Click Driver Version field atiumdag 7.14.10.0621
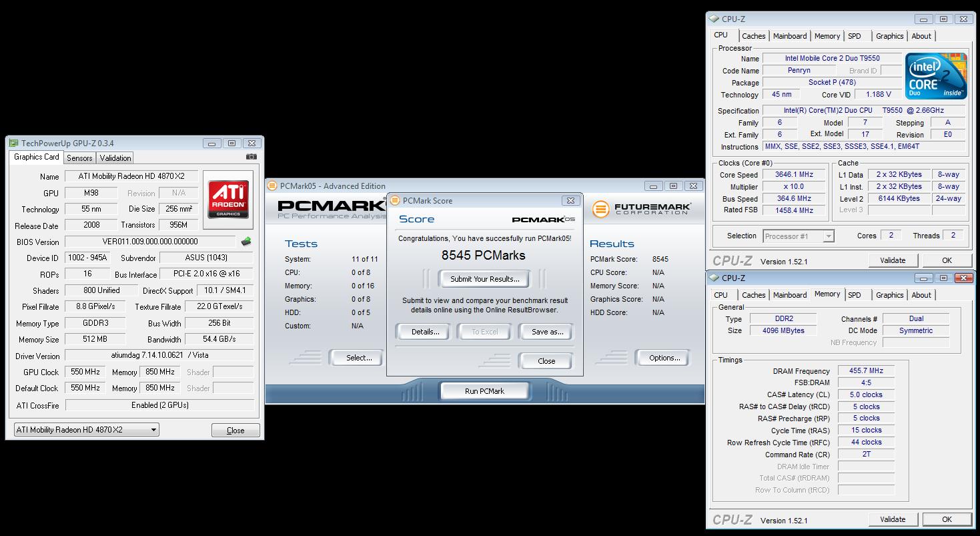Viewport: 980px width, 536px height. tap(159, 356)
